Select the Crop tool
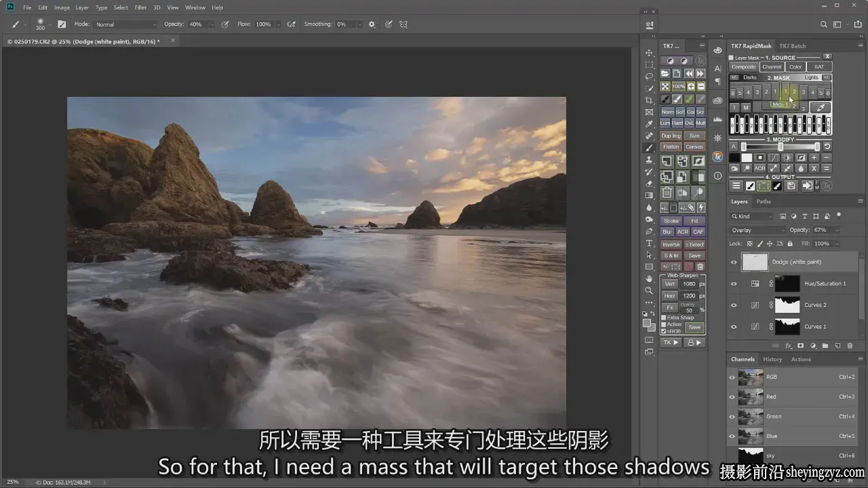 coord(649,100)
